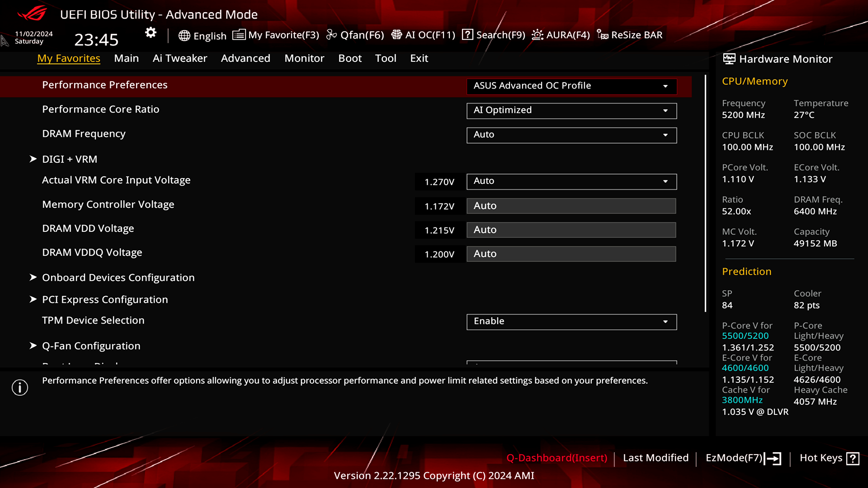Open My Favorite list icon
Viewport: 868px width, 488px height.
[x=239, y=35]
